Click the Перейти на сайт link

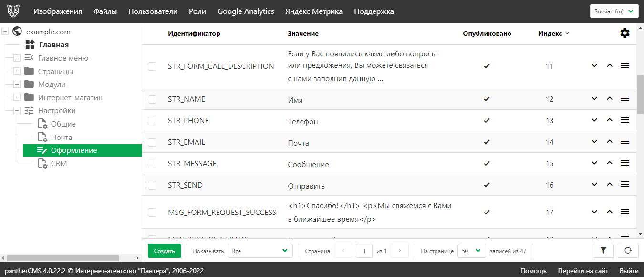click(x=583, y=271)
